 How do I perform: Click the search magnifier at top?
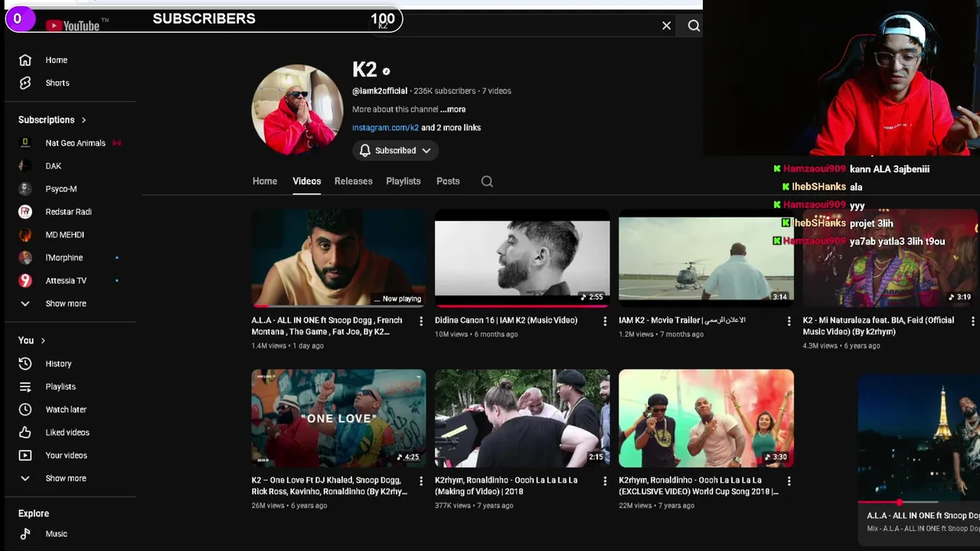694,25
